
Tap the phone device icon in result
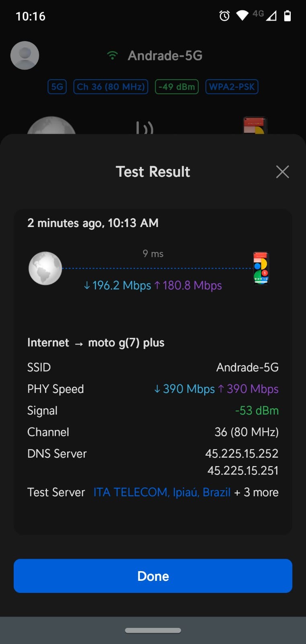click(x=261, y=268)
